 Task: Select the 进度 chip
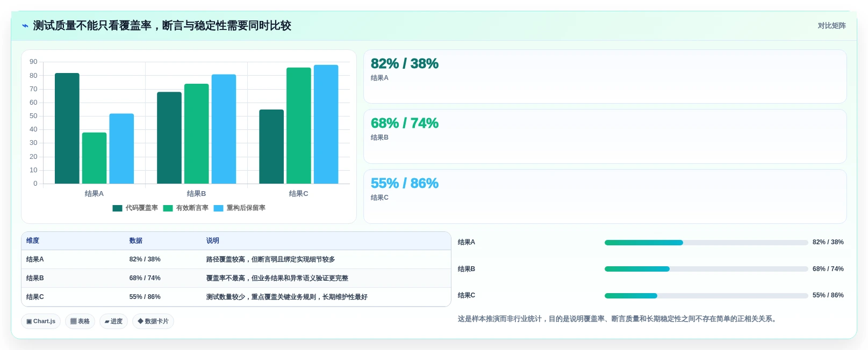tap(113, 322)
